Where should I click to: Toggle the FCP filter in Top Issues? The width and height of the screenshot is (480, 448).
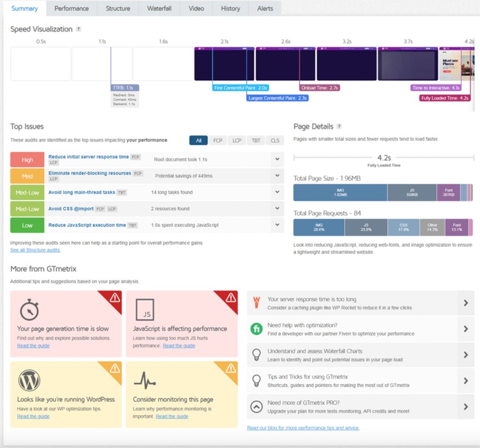pyautogui.click(x=217, y=140)
